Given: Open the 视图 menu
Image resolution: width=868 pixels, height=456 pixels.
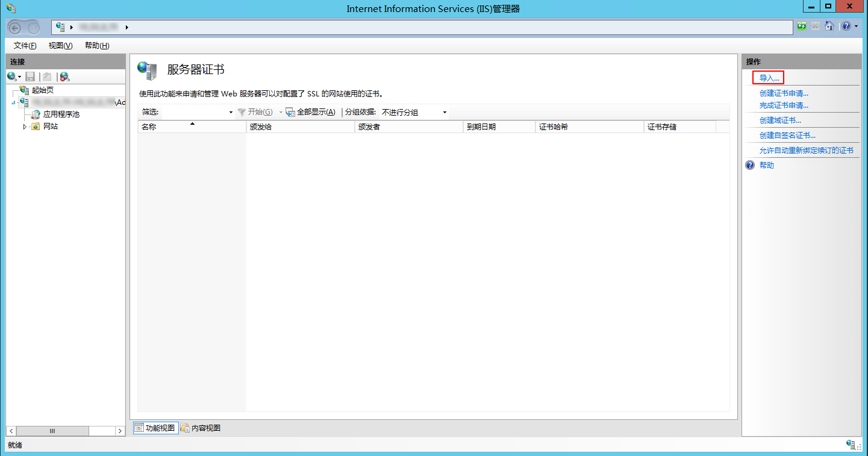Looking at the screenshot, I should pyautogui.click(x=60, y=46).
